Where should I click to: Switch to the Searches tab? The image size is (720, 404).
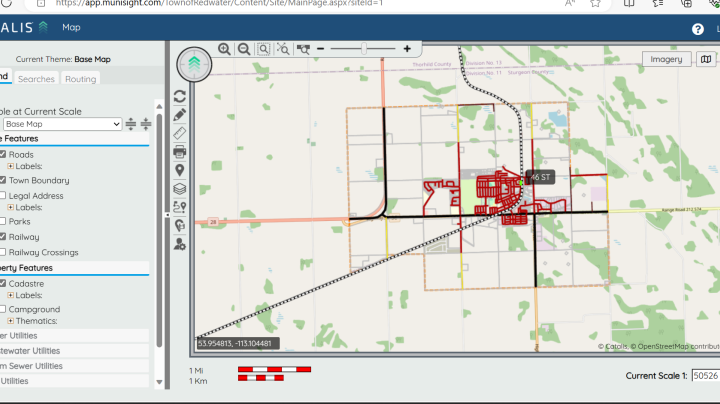37,78
